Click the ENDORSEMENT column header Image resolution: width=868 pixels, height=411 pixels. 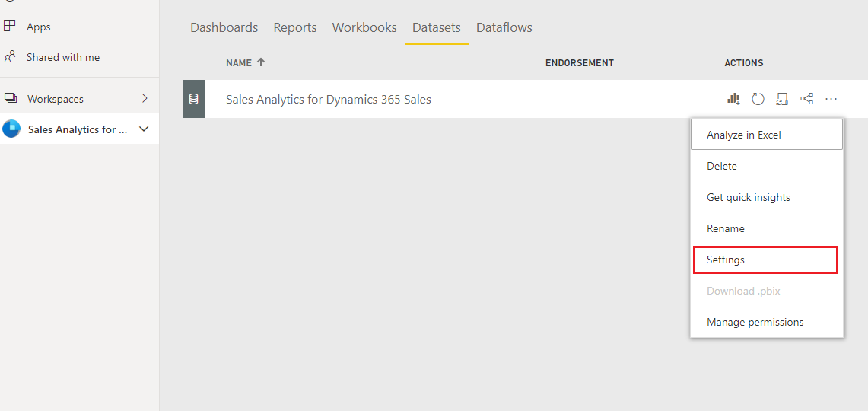[x=580, y=63]
